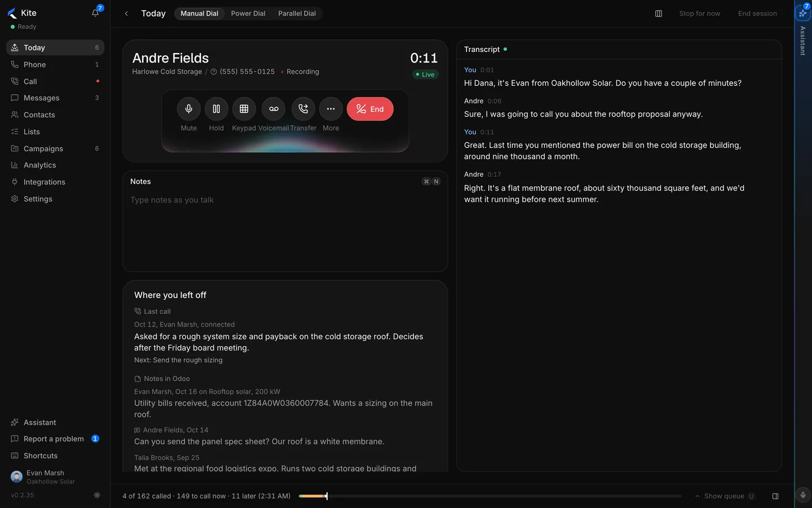Viewport: 812px width, 508px height.
Task: Click version v0.2.35 text
Action: point(23,495)
